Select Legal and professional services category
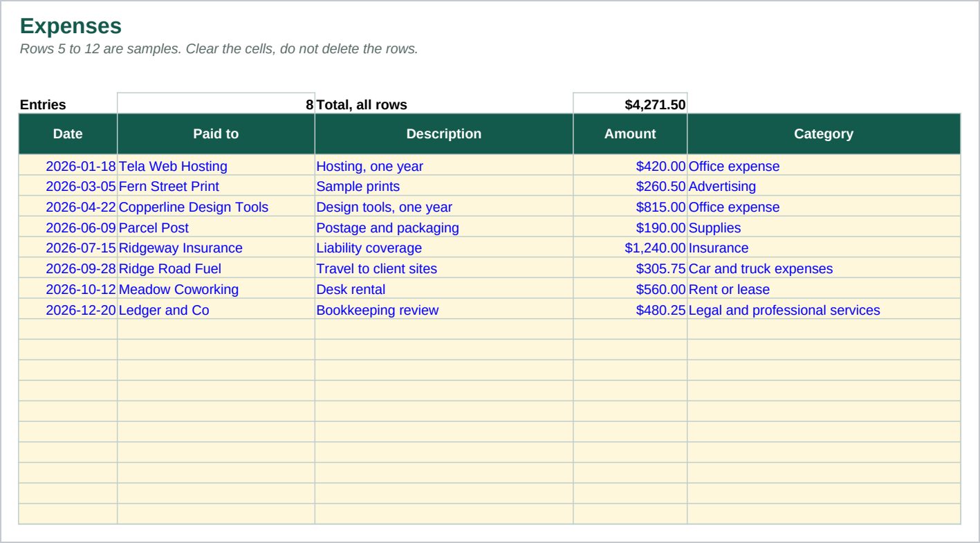Screen dimensions: 980x543 pyautogui.click(x=824, y=310)
